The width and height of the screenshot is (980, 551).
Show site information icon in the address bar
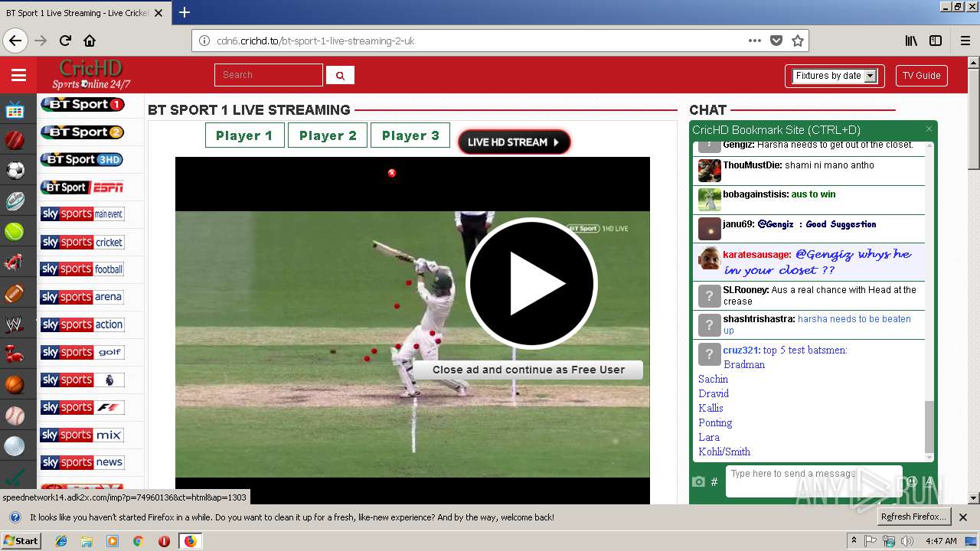(x=204, y=41)
